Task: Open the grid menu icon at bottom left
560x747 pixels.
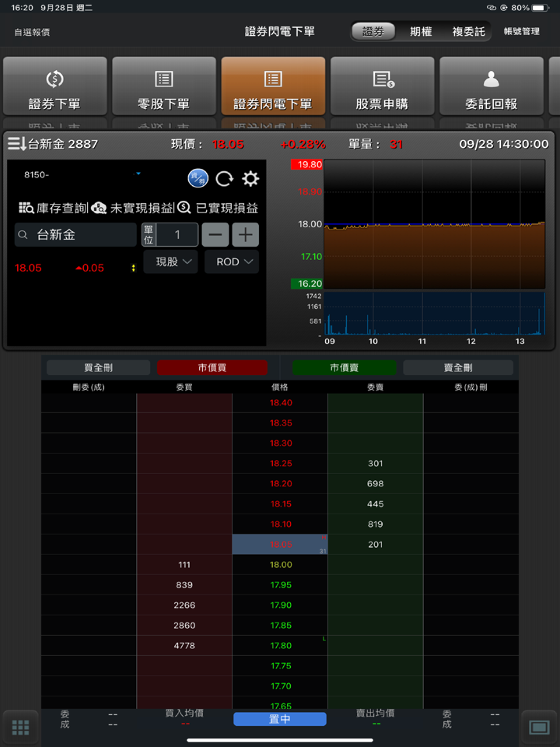Action: [x=20, y=728]
